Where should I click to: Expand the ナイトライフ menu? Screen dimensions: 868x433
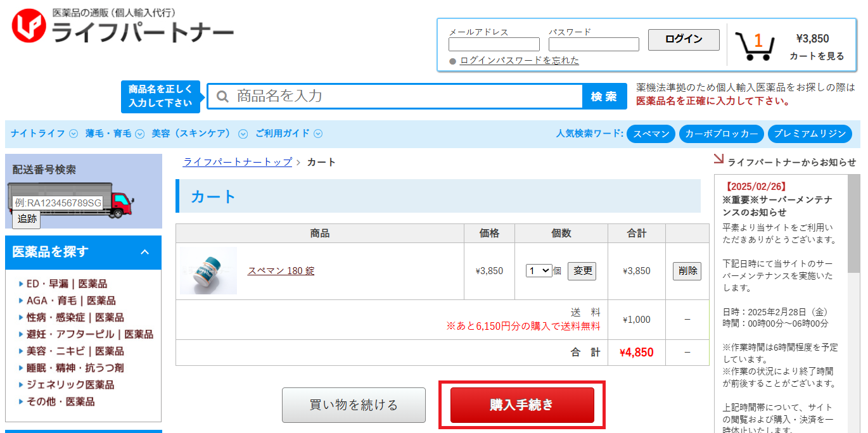[44, 134]
